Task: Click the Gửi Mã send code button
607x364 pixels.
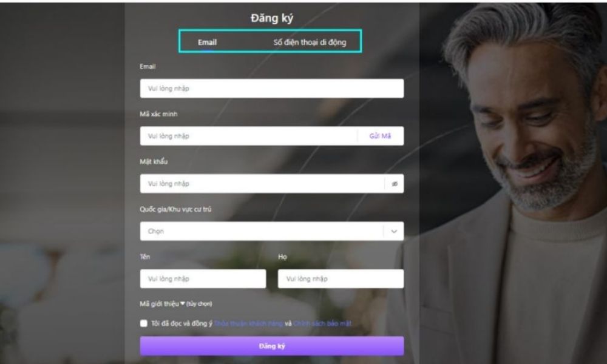Action: point(380,136)
